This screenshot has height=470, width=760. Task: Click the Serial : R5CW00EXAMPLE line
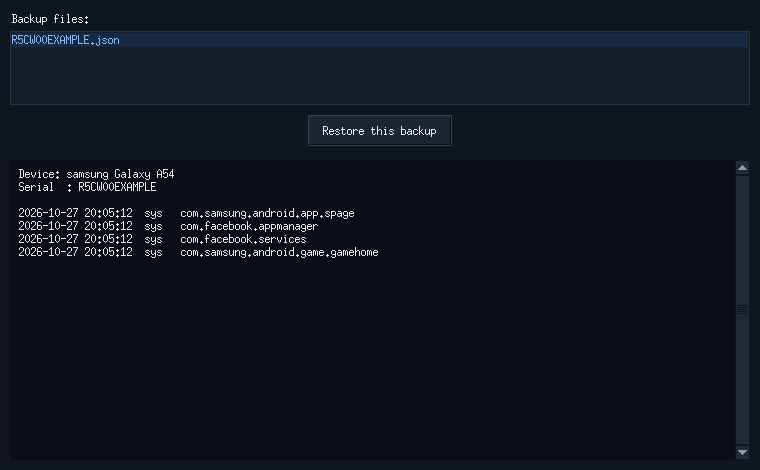(87, 187)
